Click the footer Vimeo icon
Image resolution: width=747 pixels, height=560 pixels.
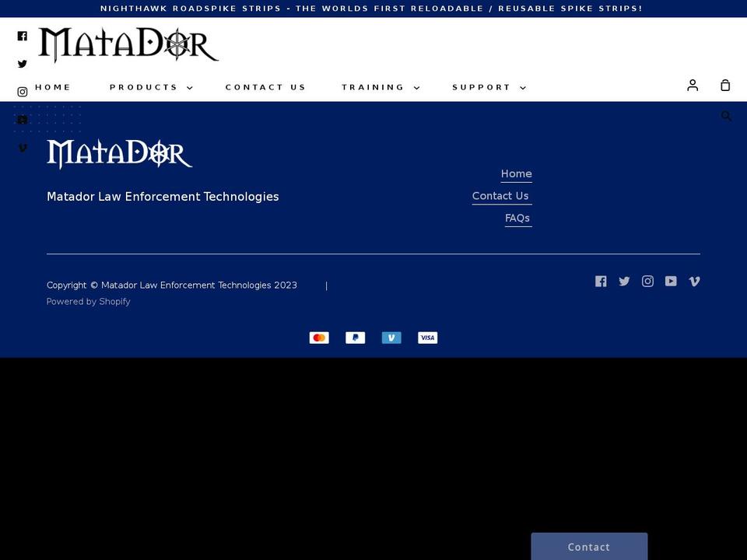coord(694,282)
